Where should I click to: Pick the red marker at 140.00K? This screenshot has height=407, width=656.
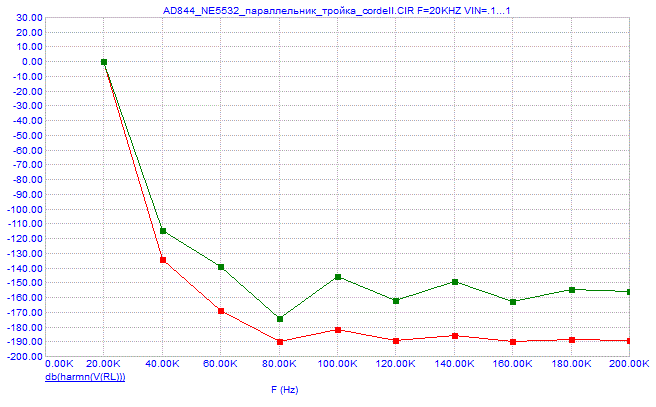[x=455, y=336]
